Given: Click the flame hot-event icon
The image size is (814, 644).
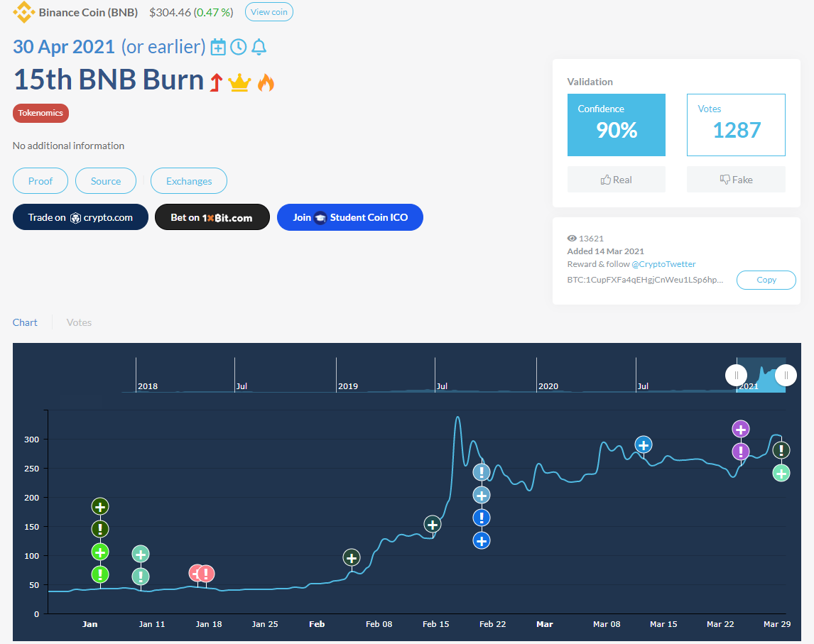Looking at the screenshot, I should (266, 83).
